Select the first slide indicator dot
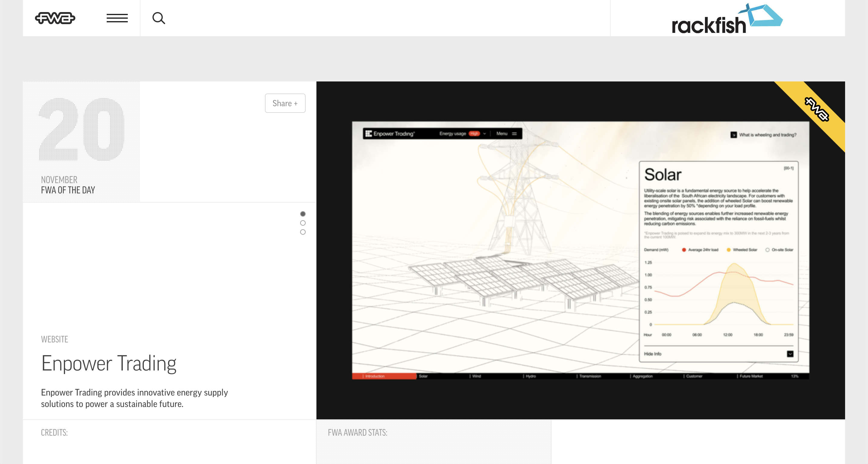The image size is (868, 464). (x=303, y=214)
